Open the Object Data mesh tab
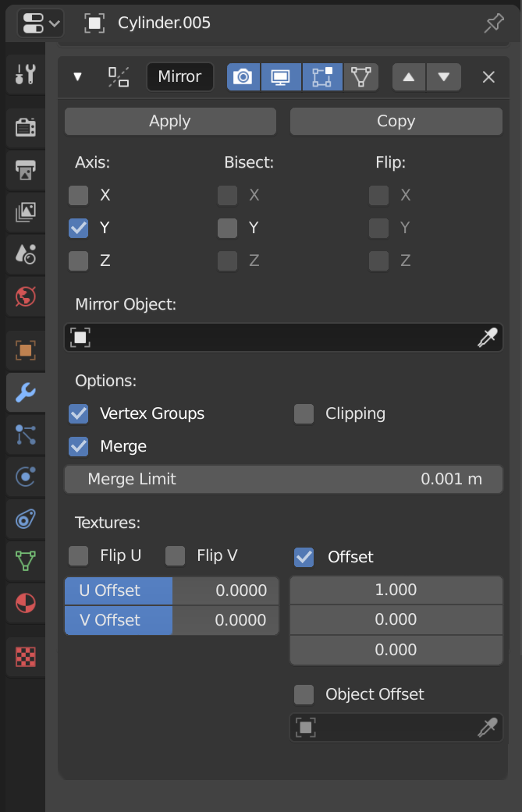 (x=26, y=562)
